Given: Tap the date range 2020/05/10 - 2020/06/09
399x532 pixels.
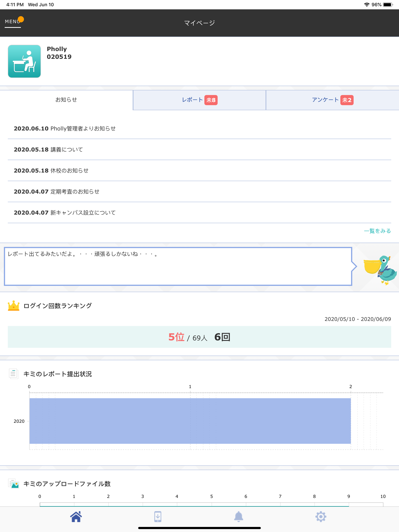Looking at the screenshot, I should coord(358,319).
